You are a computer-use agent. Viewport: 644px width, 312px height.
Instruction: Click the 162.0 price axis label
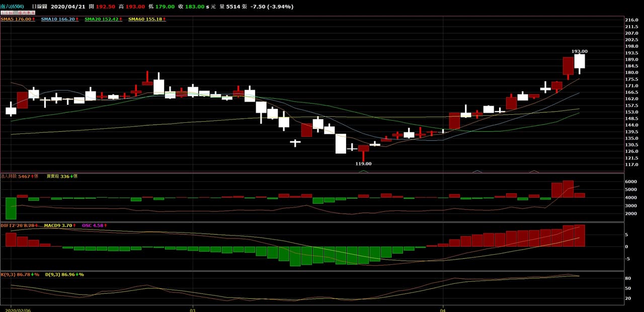[x=631, y=99]
